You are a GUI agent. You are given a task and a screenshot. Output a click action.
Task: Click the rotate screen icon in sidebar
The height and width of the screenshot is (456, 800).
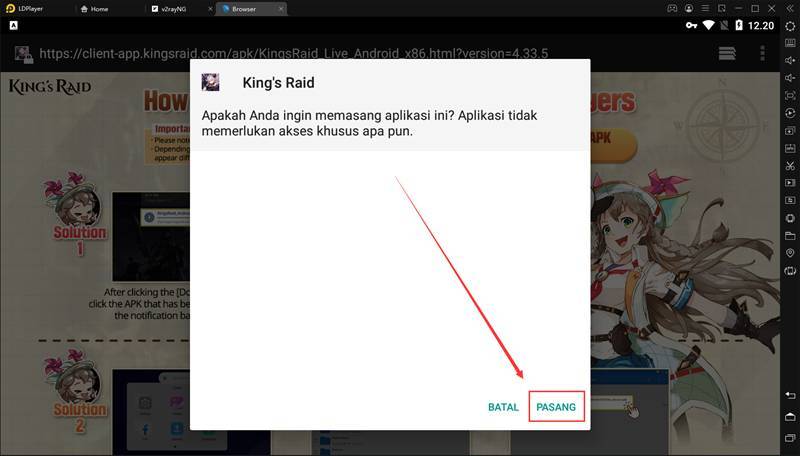point(790,271)
